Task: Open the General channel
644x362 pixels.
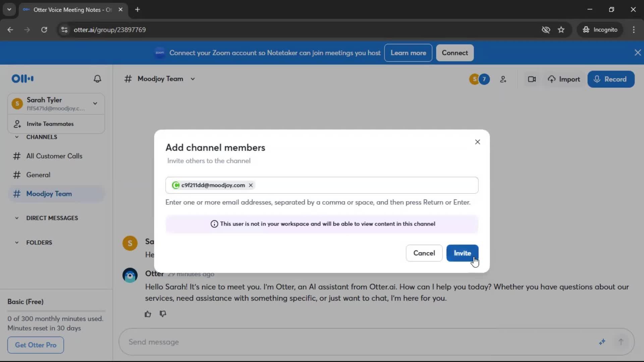Action: click(56, 175)
